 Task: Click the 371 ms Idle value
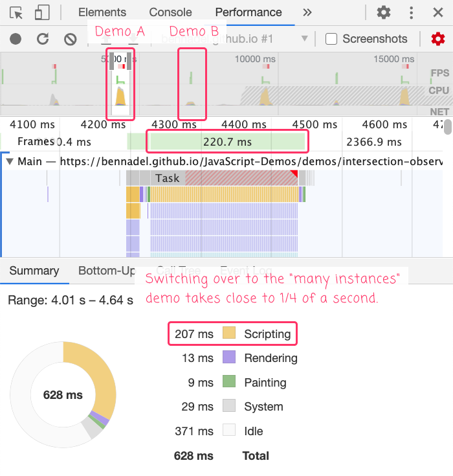point(194,431)
